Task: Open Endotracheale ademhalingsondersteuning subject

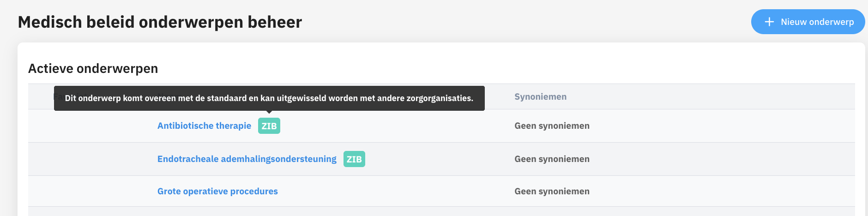Action: [x=247, y=159]
